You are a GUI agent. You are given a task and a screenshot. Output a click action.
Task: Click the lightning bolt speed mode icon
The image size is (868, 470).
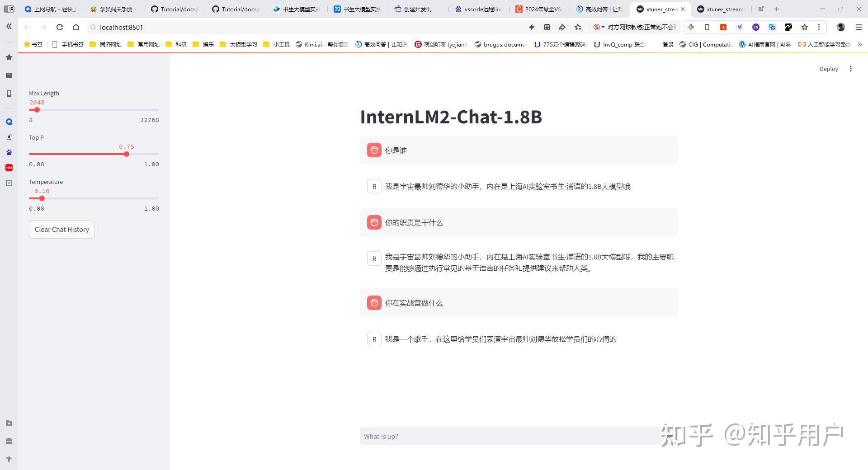[532, 27]
